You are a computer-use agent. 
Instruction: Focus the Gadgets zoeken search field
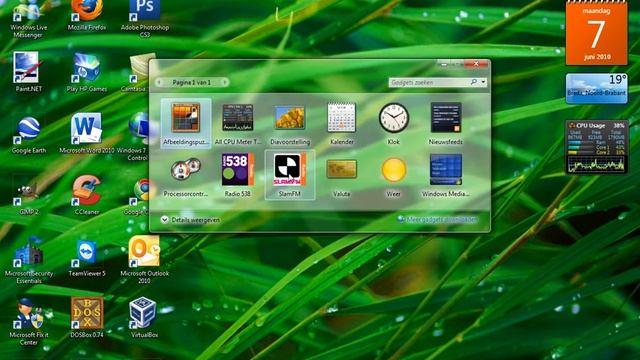[429, 82]
